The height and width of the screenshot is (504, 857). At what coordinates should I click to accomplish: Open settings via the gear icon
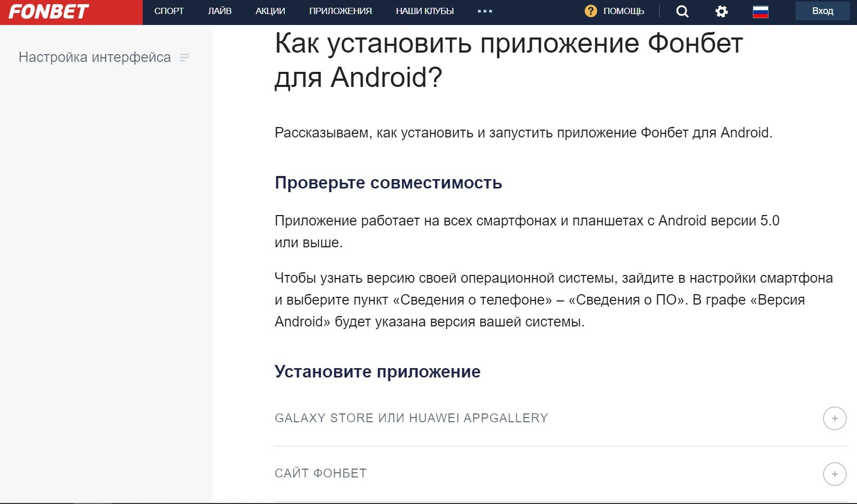click(721, 11)
